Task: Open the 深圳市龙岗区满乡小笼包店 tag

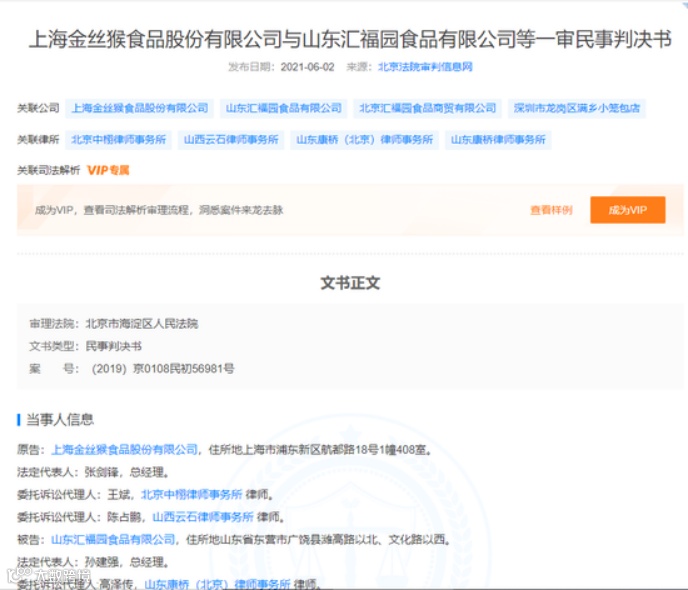Action: point(577,108)
